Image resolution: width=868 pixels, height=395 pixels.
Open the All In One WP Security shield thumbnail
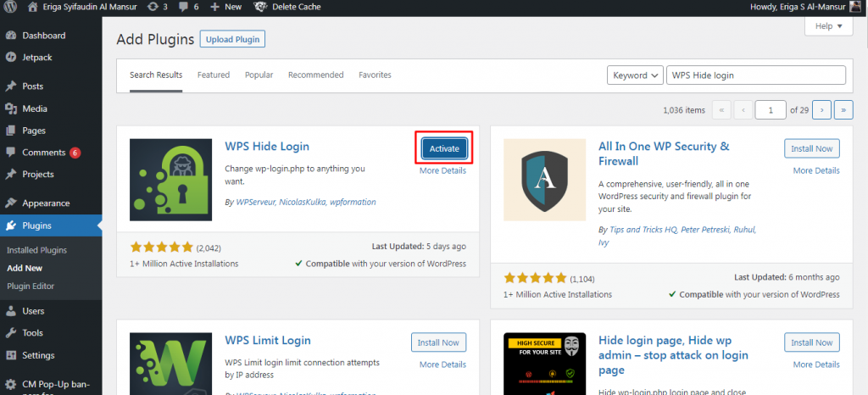[545, 180]
